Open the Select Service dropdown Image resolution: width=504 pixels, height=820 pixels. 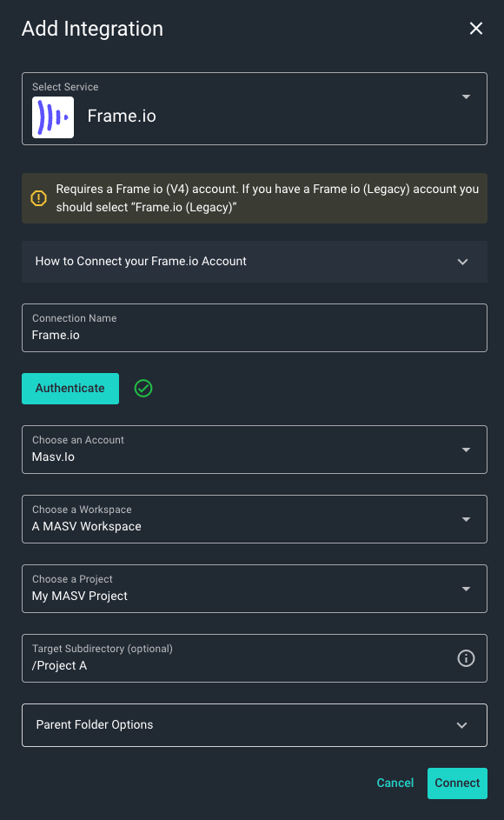[x=252, y=108]
